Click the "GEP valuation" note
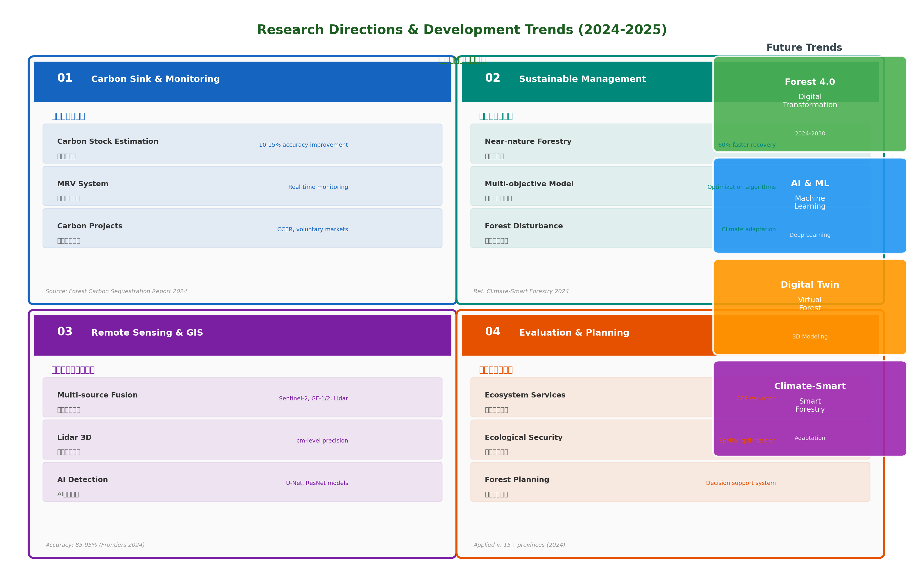This screenshot has height=575, width=924. tap(756, 399)
